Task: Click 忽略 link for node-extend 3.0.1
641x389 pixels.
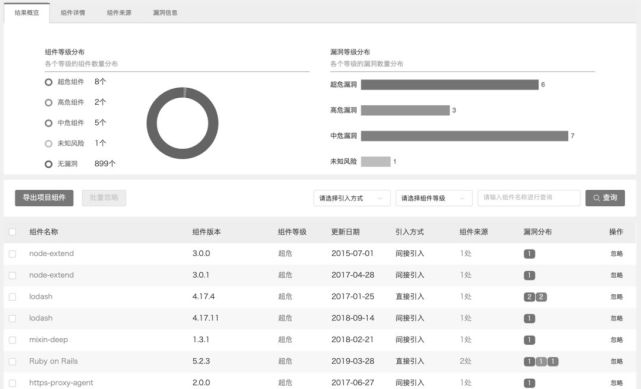Action: pyautogui.click(x=616, y=275)
